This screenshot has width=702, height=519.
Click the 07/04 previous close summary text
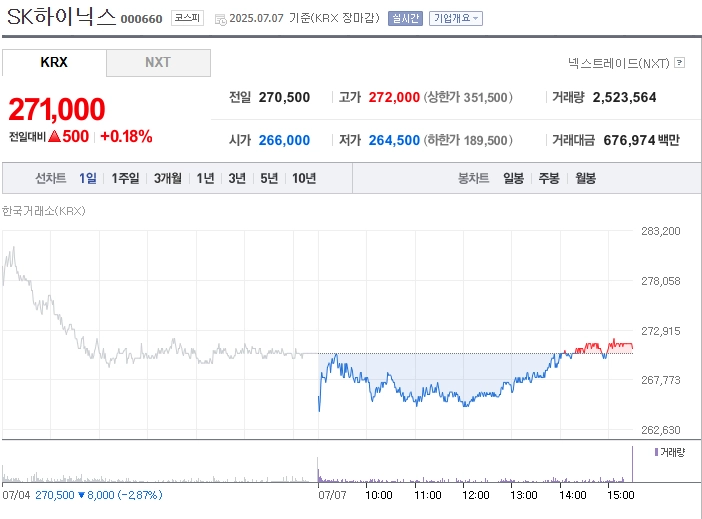pyautogui.click(x=82, y=495)
